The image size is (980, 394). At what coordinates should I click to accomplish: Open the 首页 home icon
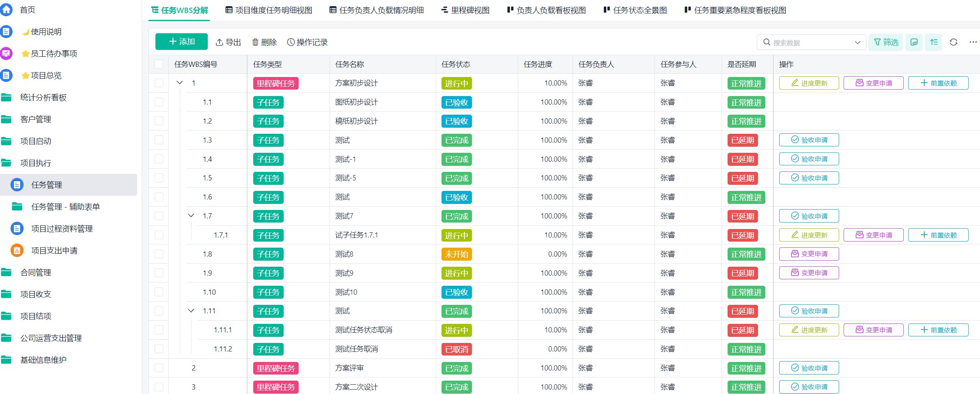(6, 10)
